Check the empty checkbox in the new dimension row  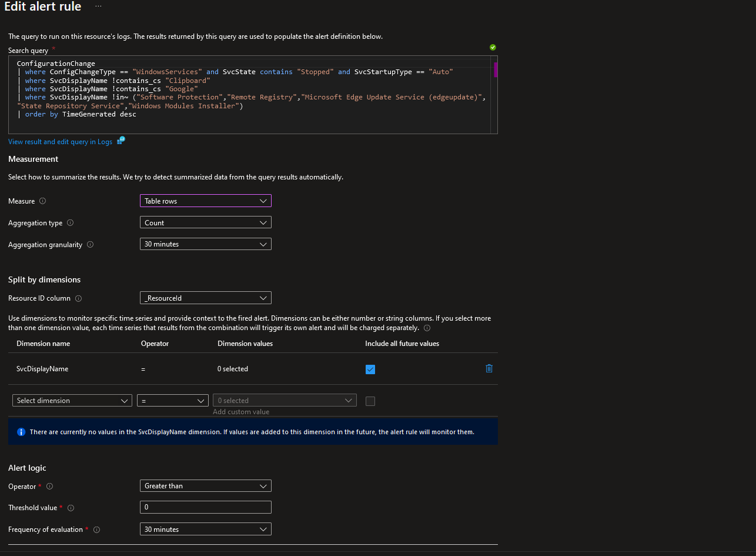[x=370, y=401]
